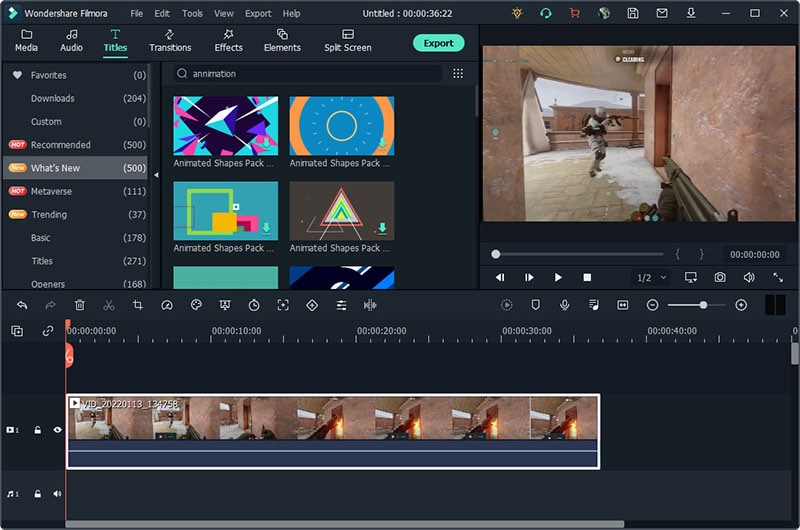The height and width of the screenshot is (530, 800).
Task: Open the grid view options dropdown
Action: pyautogui.click(x=458, y=73)
